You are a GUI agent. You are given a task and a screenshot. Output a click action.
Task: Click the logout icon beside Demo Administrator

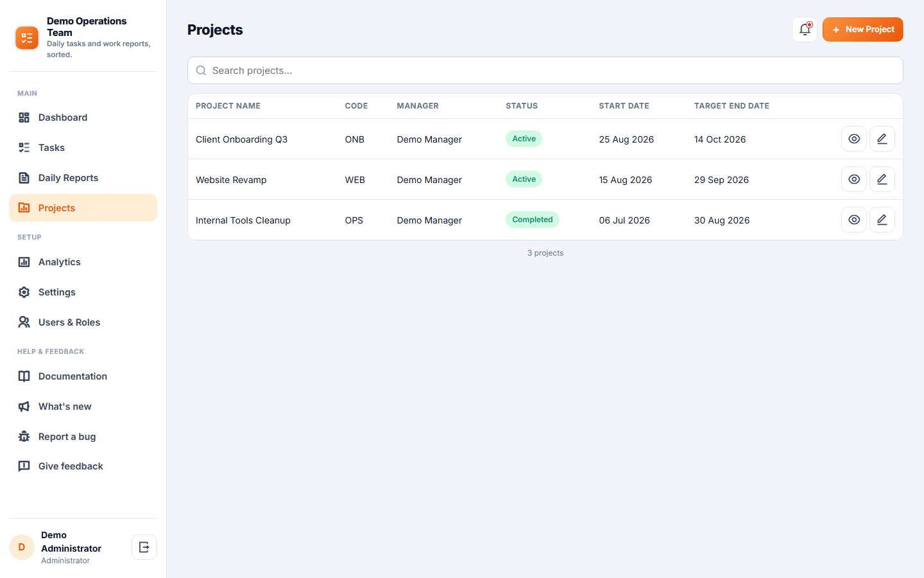(144, 547)
